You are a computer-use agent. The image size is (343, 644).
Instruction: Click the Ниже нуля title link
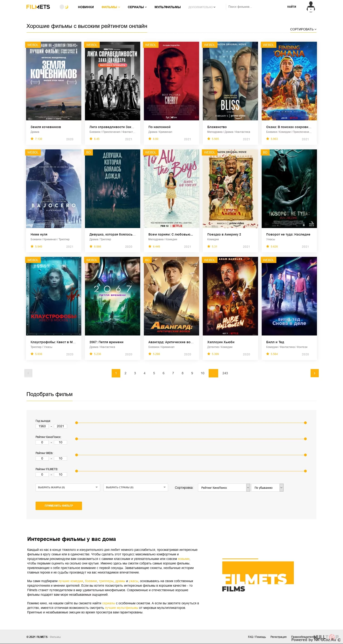click(x=39, y=234)
